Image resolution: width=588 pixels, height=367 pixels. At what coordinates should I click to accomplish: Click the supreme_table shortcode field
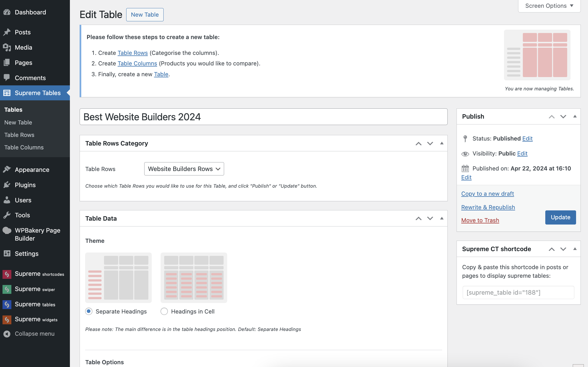tap(518, 292)
